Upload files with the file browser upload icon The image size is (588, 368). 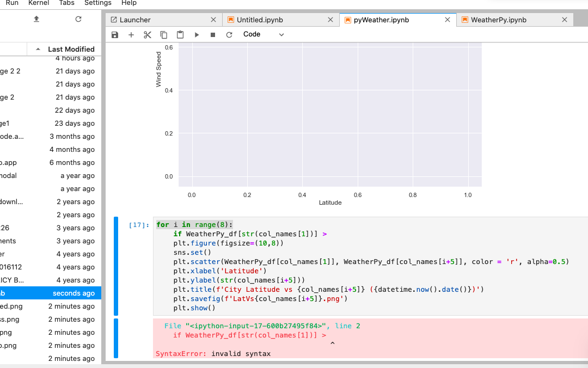36,19
